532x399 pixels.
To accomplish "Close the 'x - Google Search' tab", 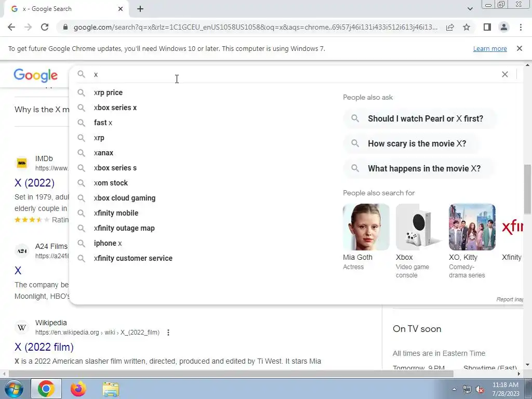I will click(x=121, y=9).
